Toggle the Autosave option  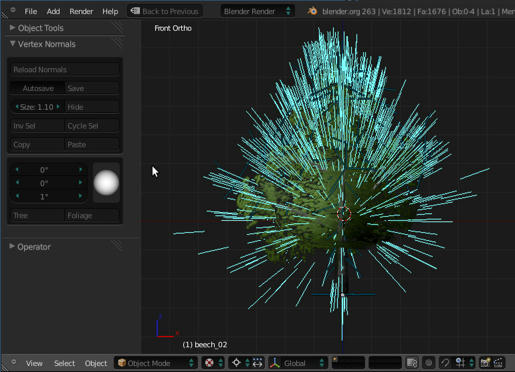37,88
